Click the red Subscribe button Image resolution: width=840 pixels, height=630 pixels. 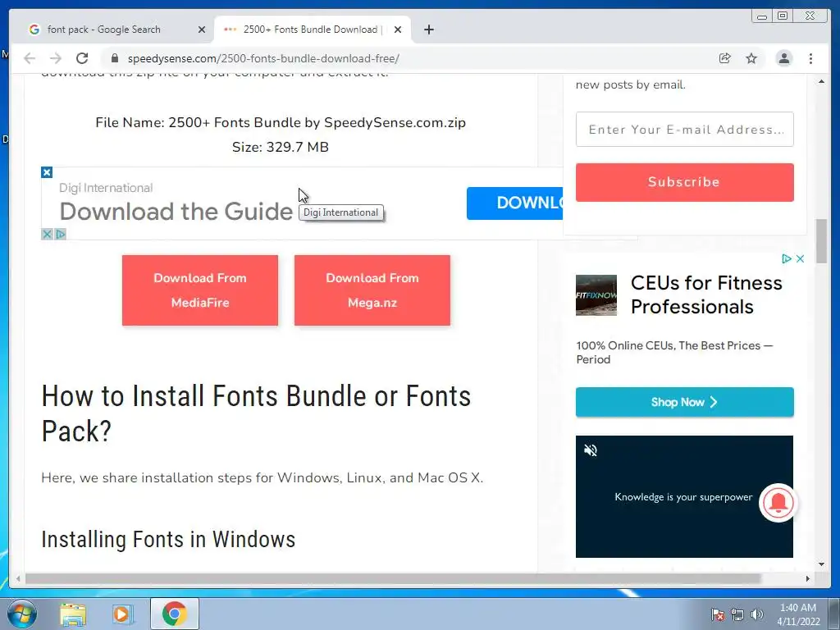685,182
